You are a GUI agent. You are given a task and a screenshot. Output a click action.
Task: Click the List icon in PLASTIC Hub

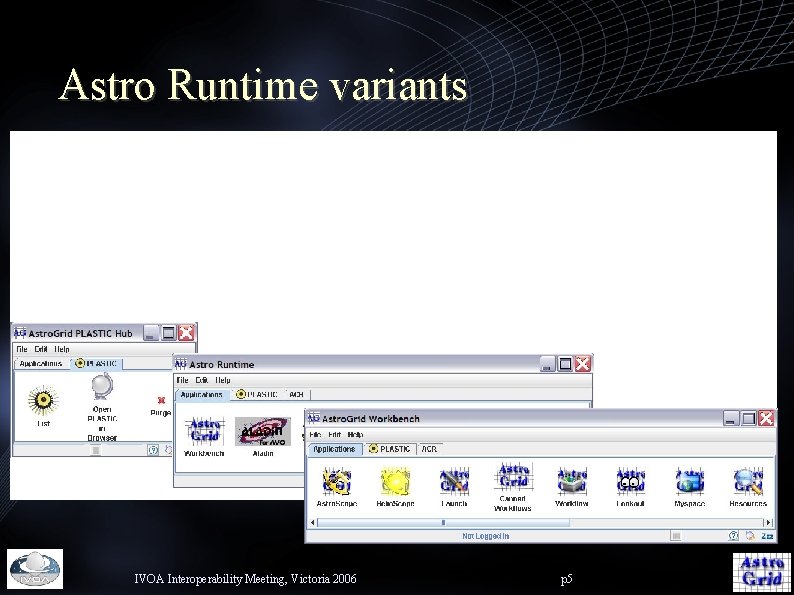(x=43, y=401)
